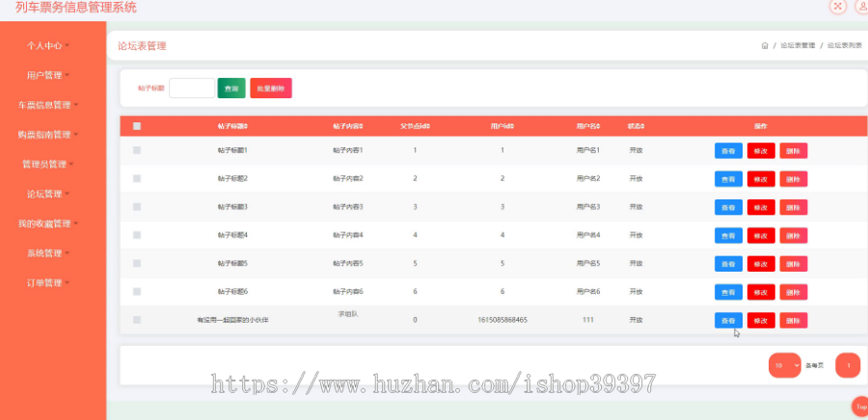This screenshot has width=868, height=420.
Task: Focus the 帖子标题 search input field
Action: [x=192, y=89]
